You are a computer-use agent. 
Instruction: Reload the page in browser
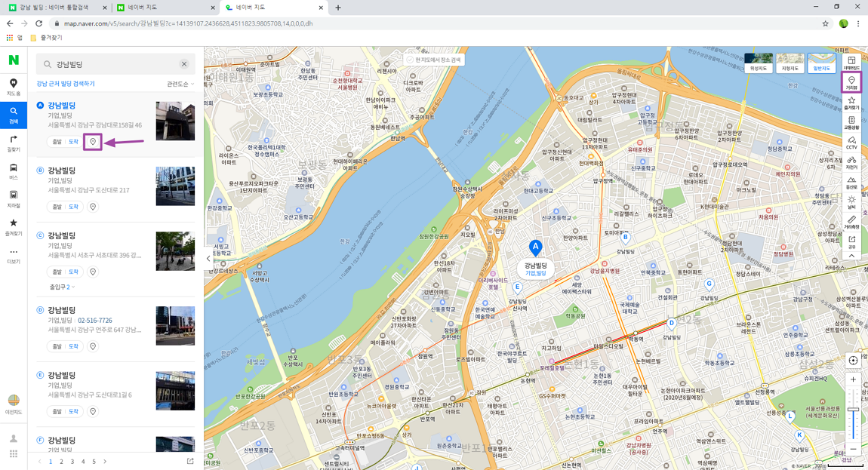click(38, 23)
